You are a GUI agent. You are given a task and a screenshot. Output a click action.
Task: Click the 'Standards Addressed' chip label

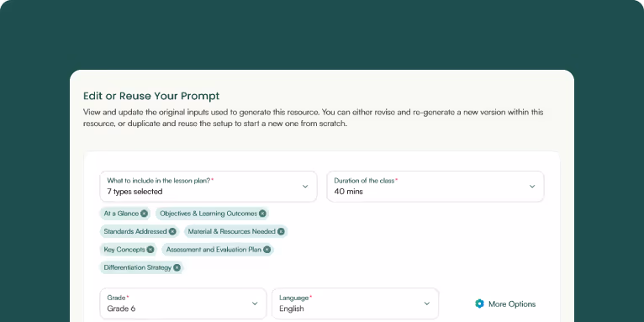(135, 232)
